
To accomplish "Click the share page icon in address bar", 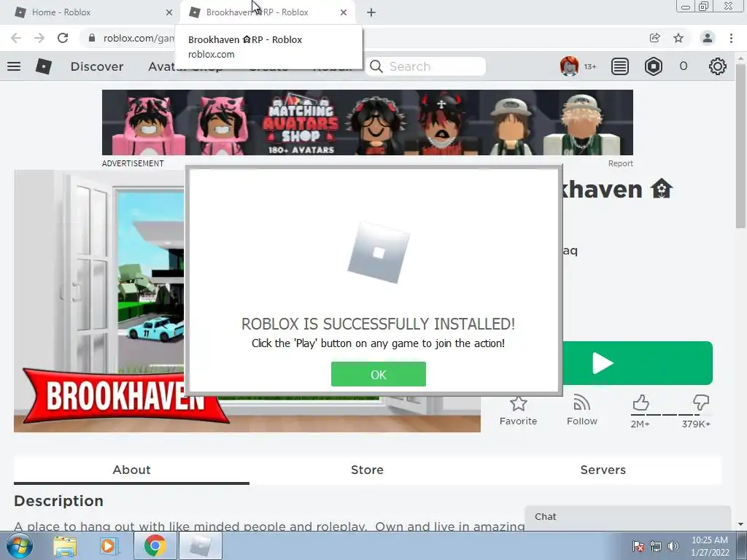I will pyautogui.click(x=655, y=38).
